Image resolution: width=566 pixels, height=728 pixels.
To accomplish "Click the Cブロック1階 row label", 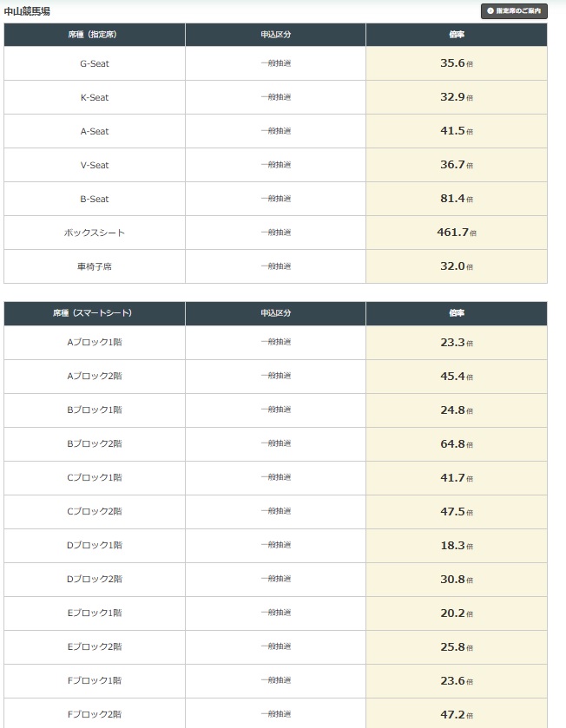I will pyautogui.click(x=94, y=477).
